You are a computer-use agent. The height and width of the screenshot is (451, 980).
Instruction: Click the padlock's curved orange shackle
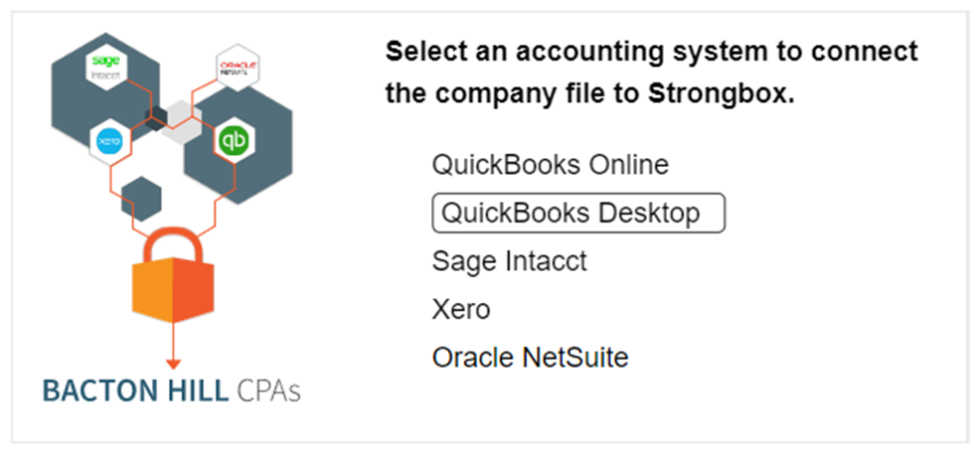[x=173, y=238]
